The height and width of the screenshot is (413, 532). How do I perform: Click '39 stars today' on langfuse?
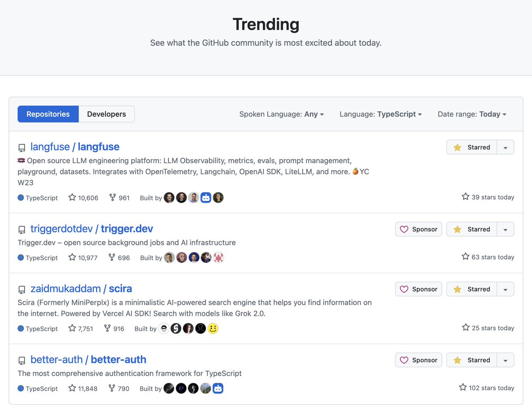pyautogui.click(x=488, y=197)
